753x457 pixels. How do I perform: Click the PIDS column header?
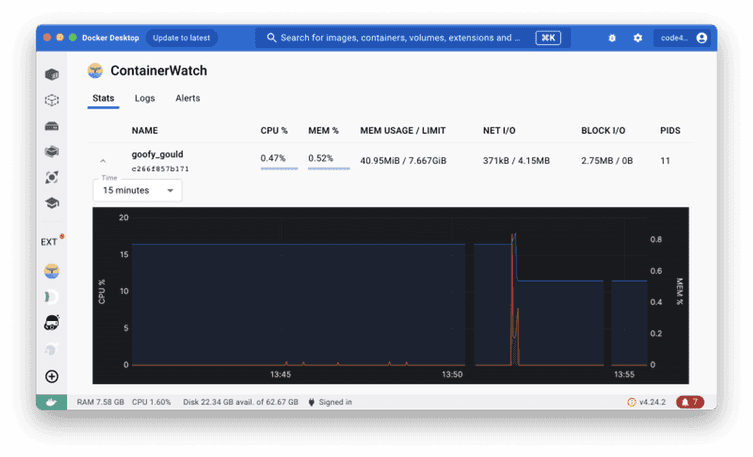point(670,131)
